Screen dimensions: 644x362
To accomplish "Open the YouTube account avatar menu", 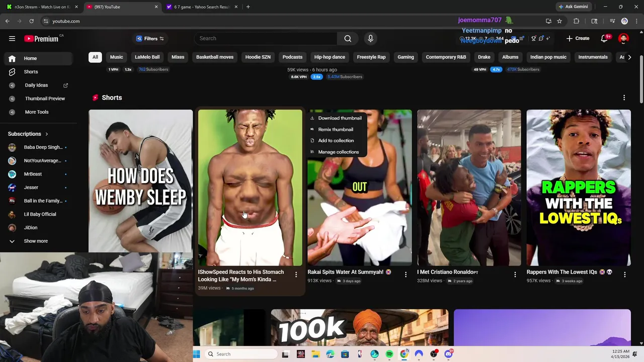I will tap(624, 39).
